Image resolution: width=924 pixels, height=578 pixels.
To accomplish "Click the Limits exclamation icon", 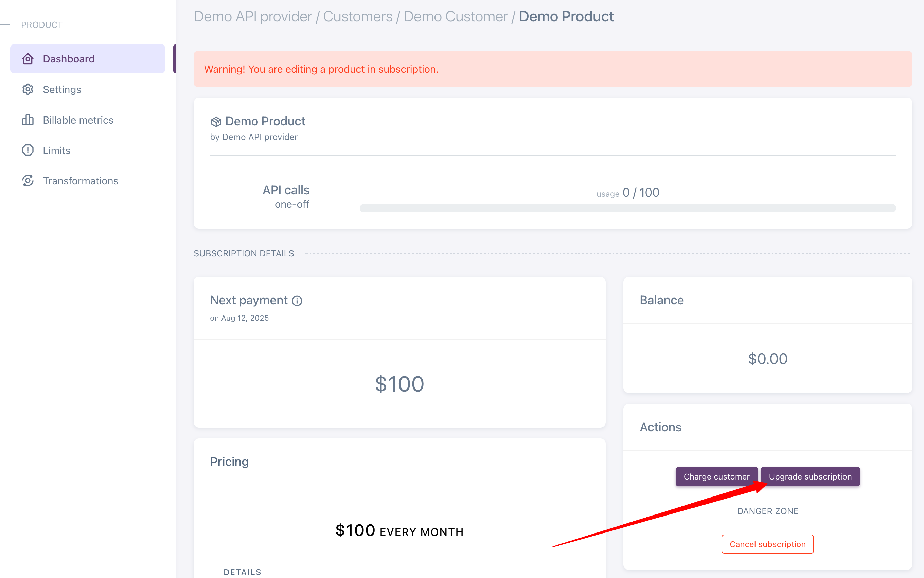I will click(28, 150).
